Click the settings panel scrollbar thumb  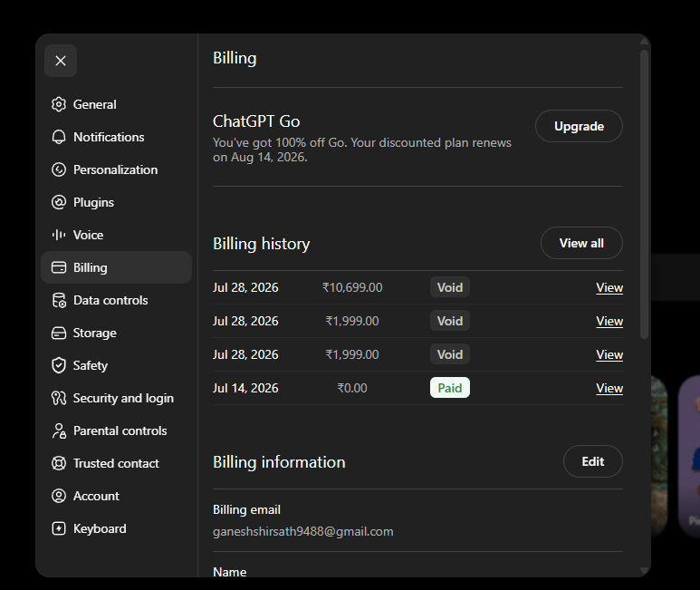644,194
